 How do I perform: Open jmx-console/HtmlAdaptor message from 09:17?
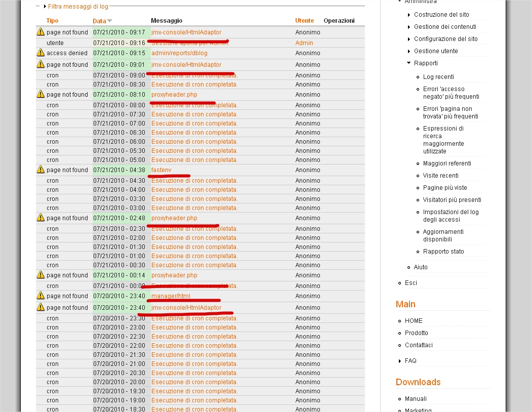[x=186, y=32]
